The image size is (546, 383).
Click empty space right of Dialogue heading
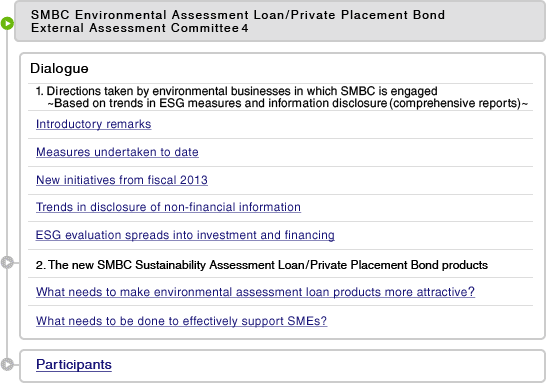(310, 68)
